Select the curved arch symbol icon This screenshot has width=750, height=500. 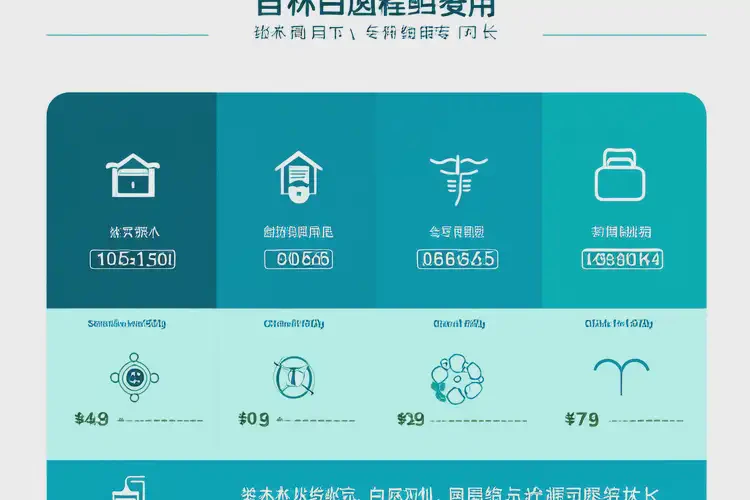(x=621, y=373)
